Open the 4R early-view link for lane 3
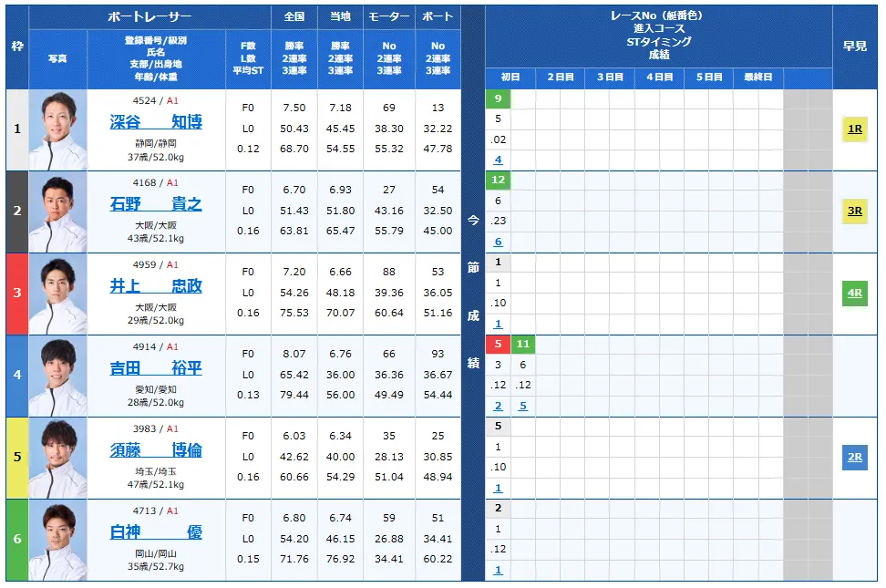The image size is (886, 588). [853, 294]
